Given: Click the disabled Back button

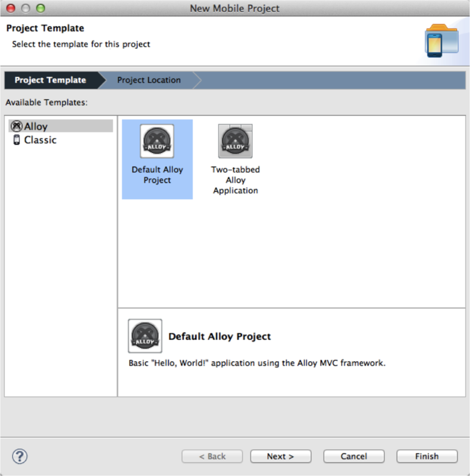Looking at the screenshot, I should 212,456.
